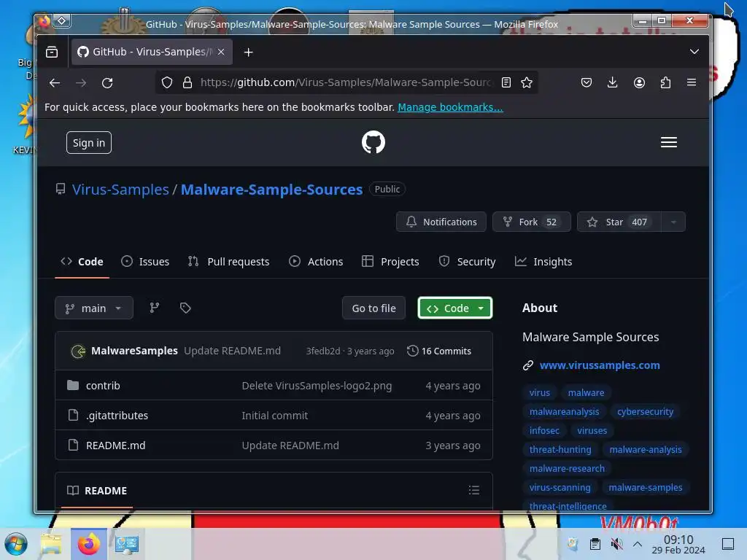Open the file manager taskbar icon
The width and height of the screenshot is (747, 560).
(x=51, y=544)
